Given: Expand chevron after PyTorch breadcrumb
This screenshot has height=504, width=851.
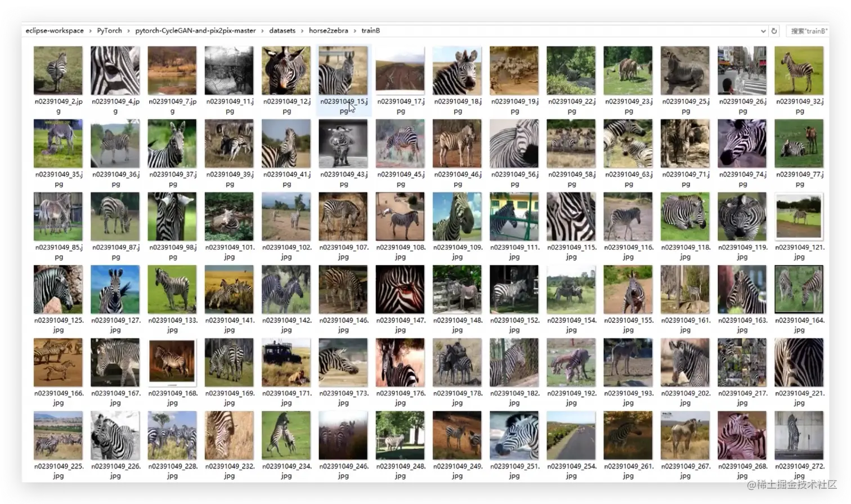Looking at the screenshot, I should click(129, 31).
